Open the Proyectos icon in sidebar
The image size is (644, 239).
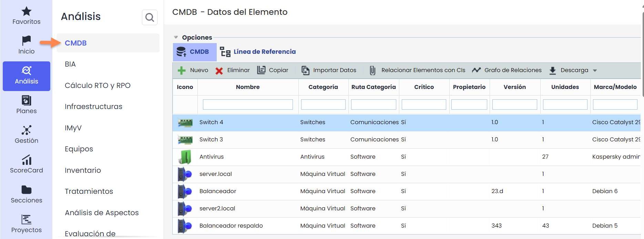pyautogui.click(x=26, y=220)
